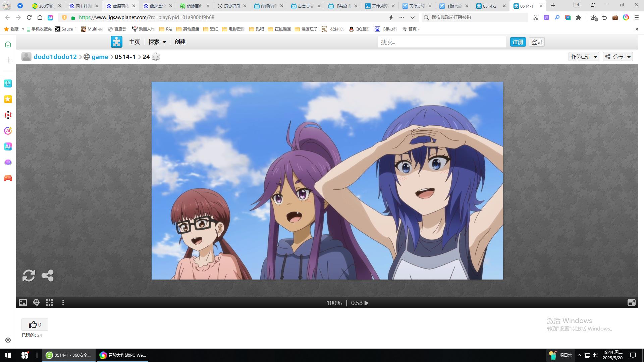Reload the page with browser refresh button
This screenshot has height=362, width=644.
point(29,17)
